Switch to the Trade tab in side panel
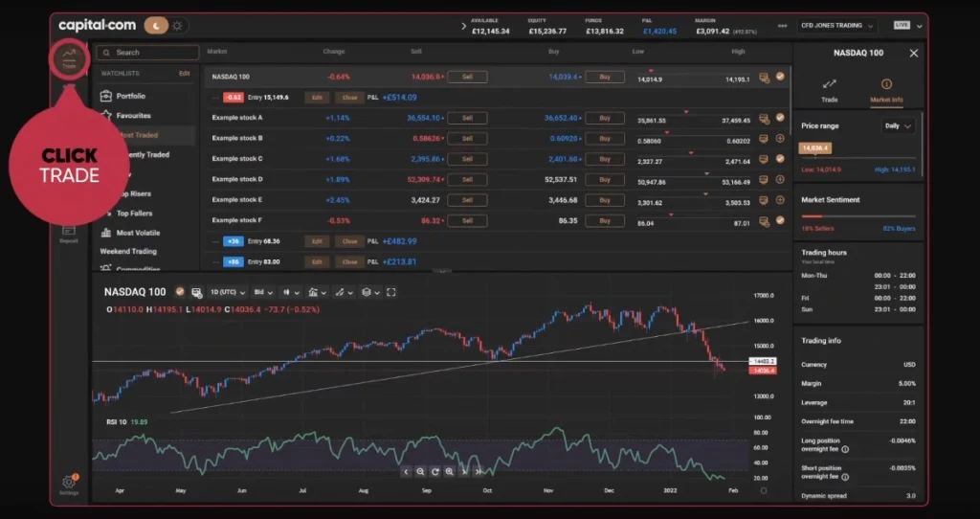Screen dimensions: 980x519 830,89
